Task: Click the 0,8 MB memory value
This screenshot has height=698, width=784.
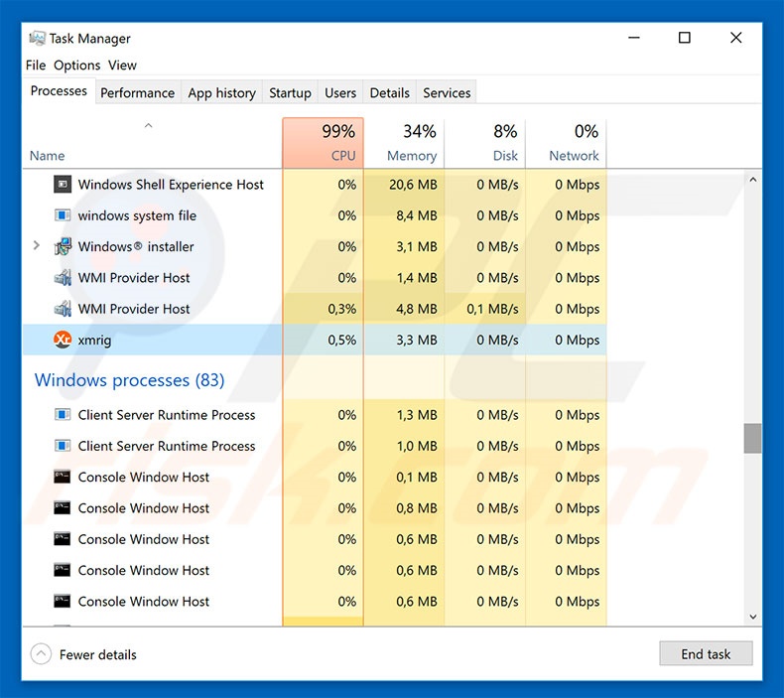Action: 417,508
